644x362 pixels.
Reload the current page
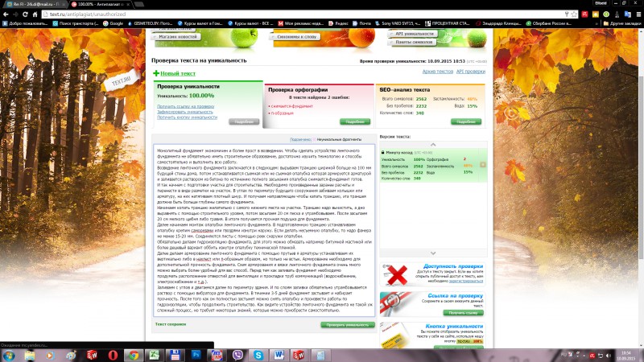coord(25,14)
